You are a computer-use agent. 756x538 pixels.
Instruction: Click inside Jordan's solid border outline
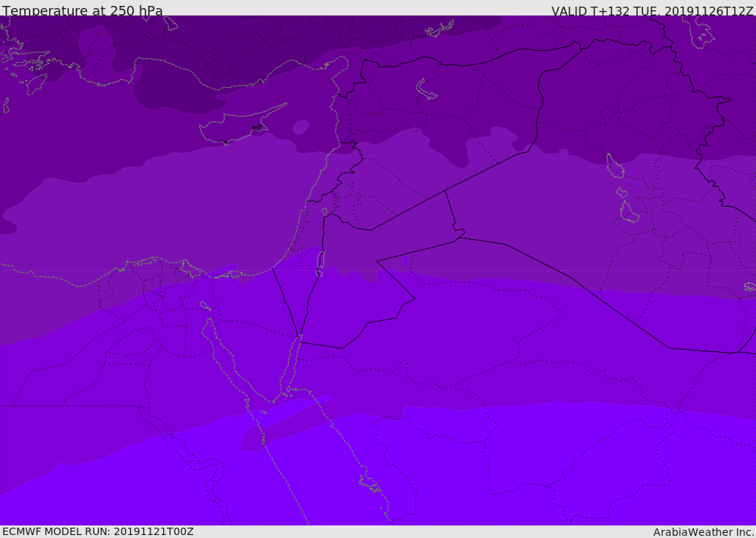(x=354, y=295)
